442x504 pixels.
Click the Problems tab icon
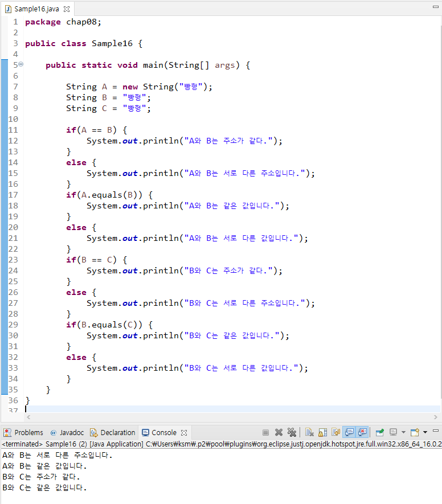[7, 433]
